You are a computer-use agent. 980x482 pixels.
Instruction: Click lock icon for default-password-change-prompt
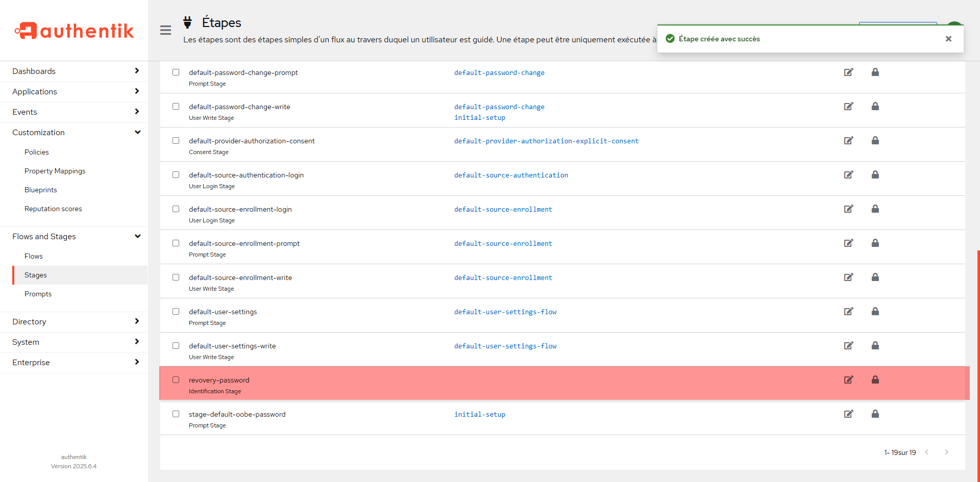tap(875, 72)
